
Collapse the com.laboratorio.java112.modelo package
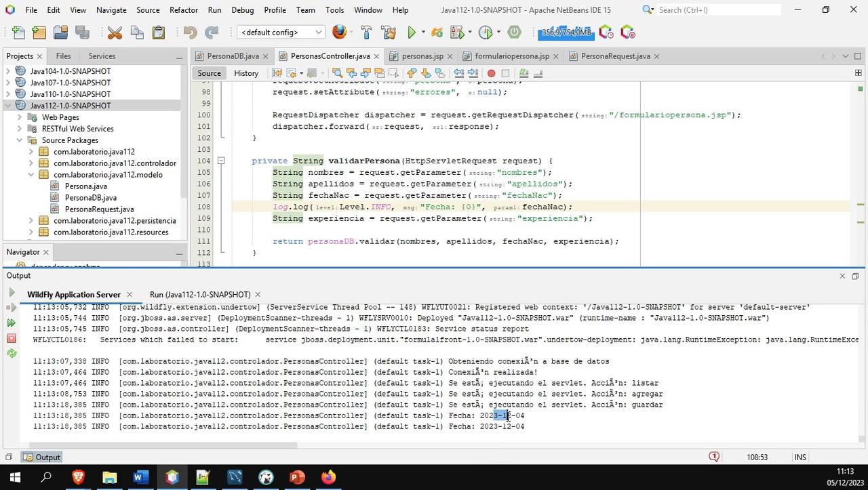[x=30, y=174]
